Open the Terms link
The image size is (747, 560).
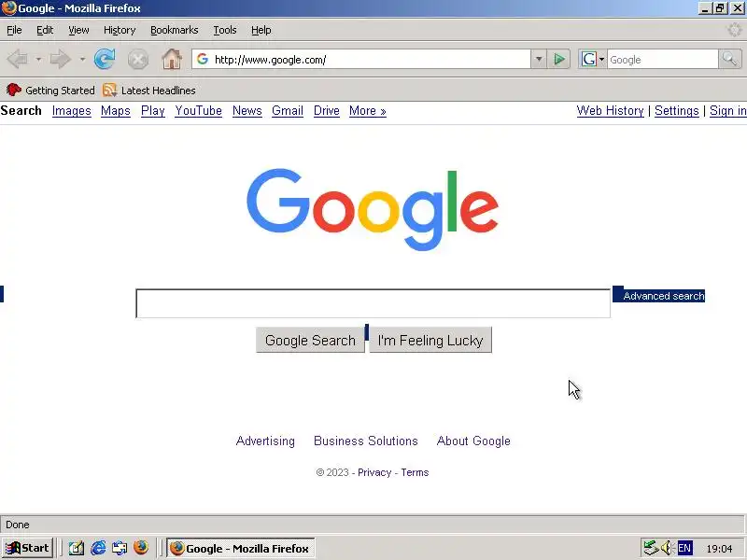pyautogui.click(x=415, y=472)
